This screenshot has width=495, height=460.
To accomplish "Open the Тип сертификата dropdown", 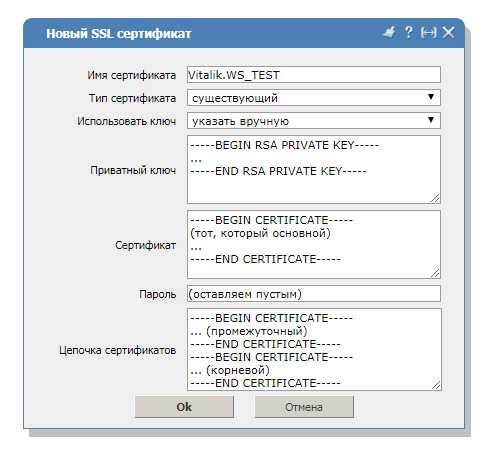I will (x=314, y=98).
